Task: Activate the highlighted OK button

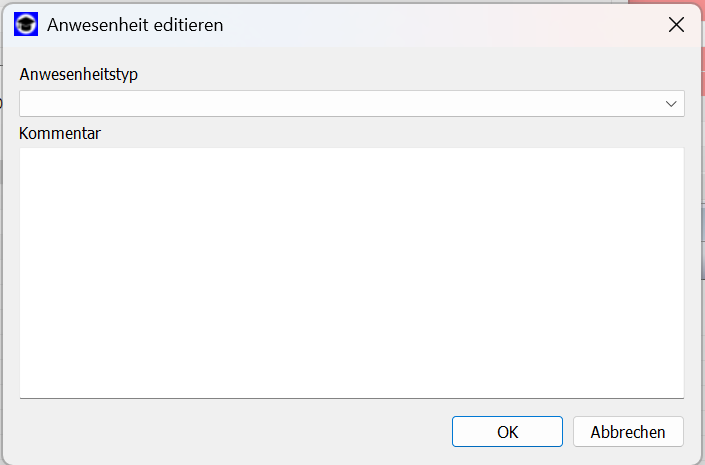Action: click(x=507, y=432)
